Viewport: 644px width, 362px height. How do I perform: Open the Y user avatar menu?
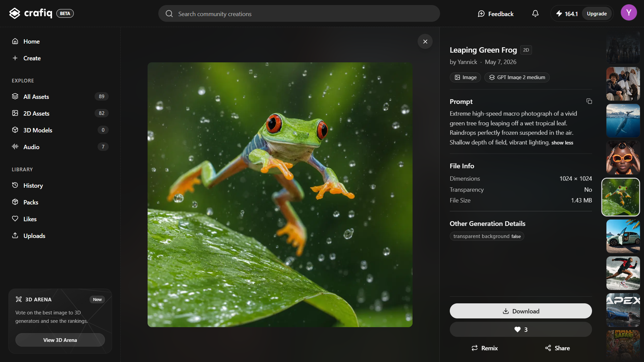pos(629,13)
